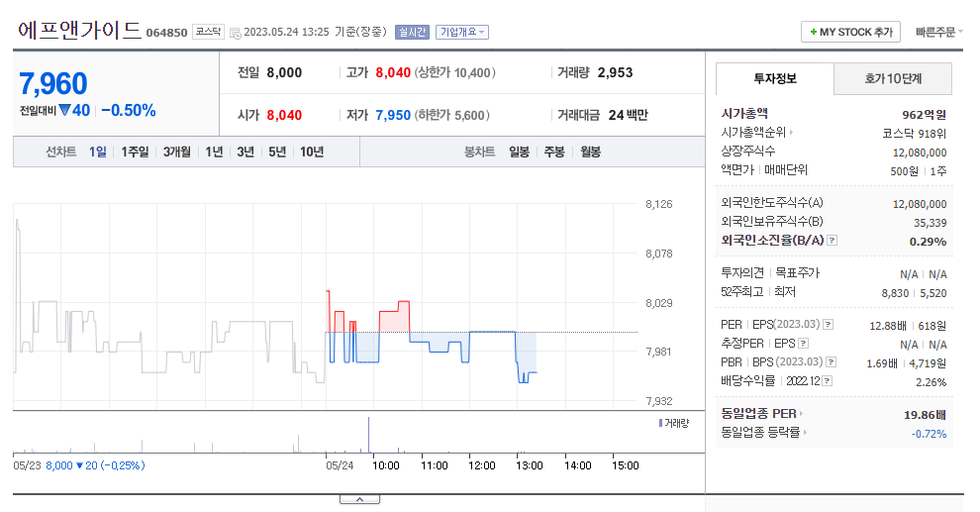
Task: Click the 52주최고 최저 value 8,830 5,520
Action: (914, 293)
